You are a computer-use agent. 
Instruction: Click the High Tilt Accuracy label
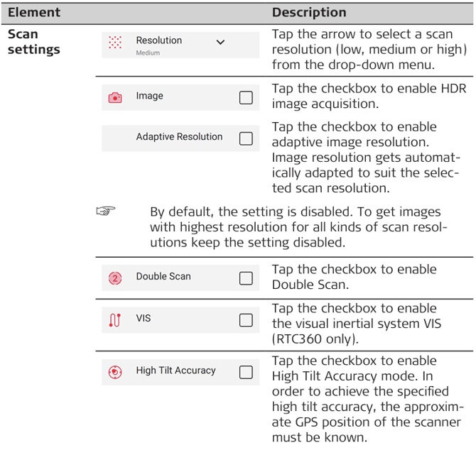click(175, 371)
